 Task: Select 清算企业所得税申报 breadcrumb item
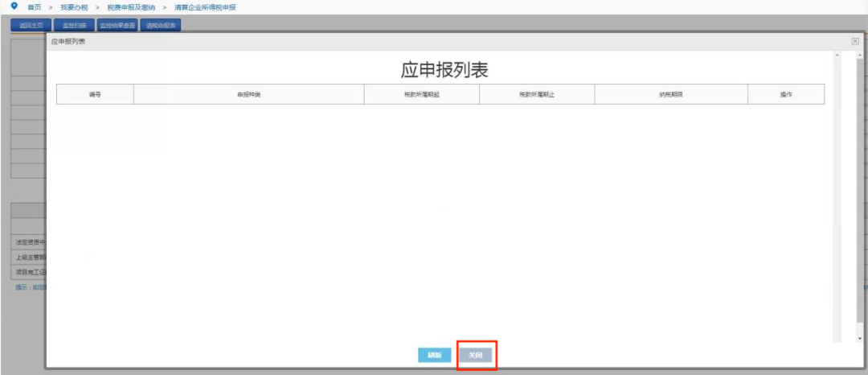pos(205,7)
